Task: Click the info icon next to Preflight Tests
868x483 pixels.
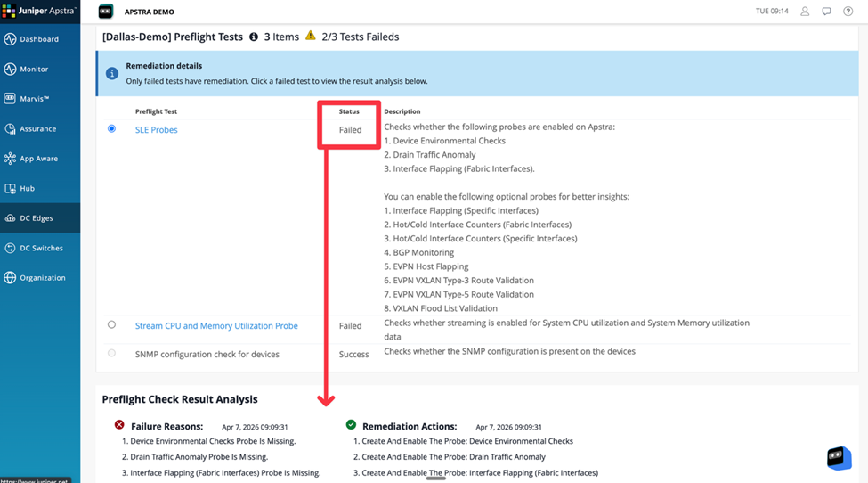Action: 254,37
